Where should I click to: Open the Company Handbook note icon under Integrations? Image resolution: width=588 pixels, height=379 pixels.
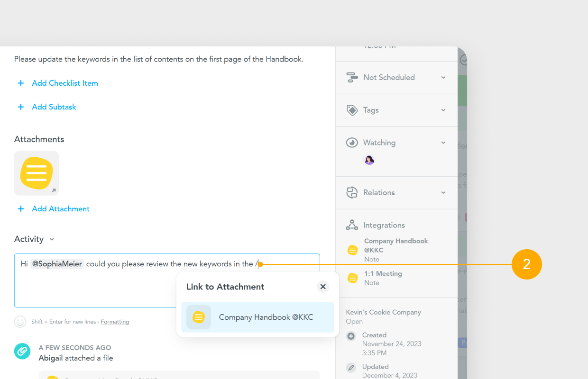(352, 250)
